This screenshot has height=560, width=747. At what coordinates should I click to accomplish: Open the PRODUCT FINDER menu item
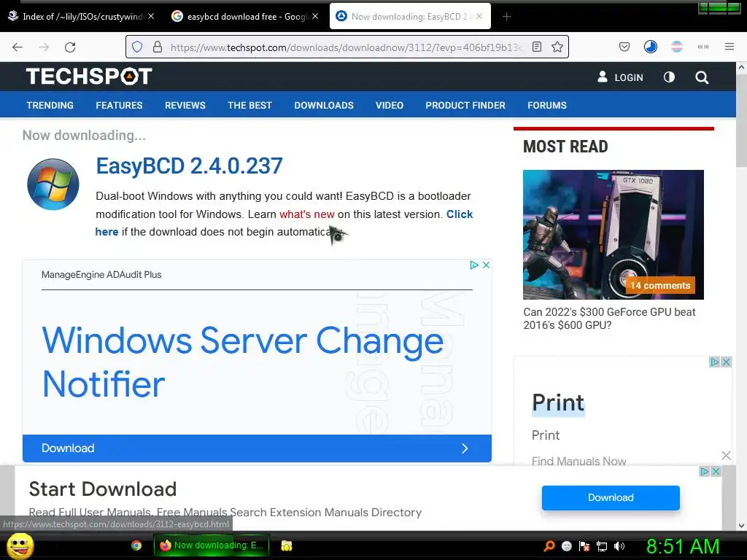tap(465, 105)
